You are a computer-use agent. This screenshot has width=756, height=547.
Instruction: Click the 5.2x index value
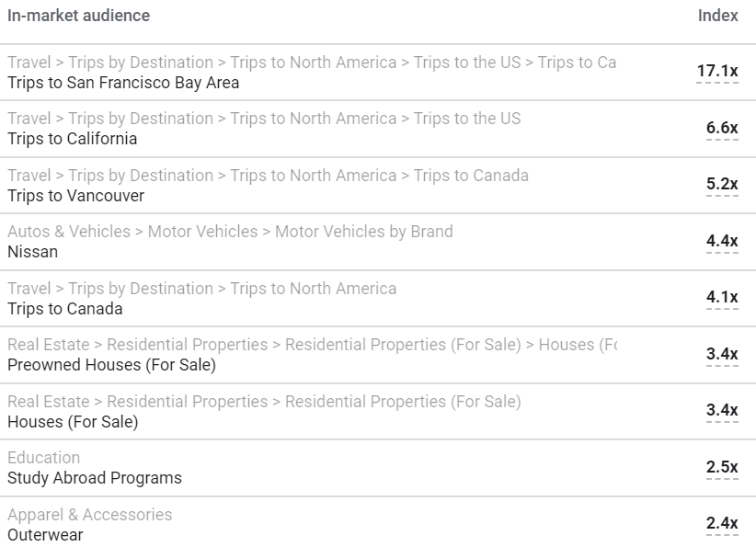pos(722,184)
